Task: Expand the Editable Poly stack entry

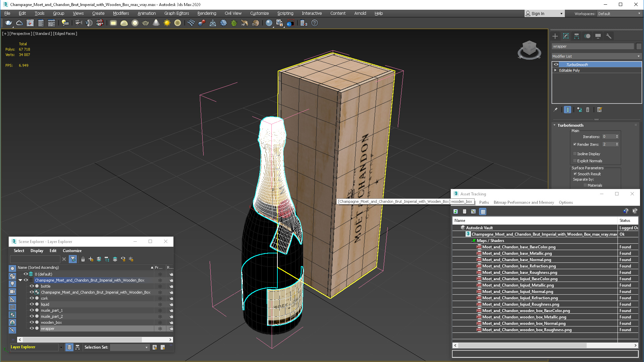Action: coord(555,70)
